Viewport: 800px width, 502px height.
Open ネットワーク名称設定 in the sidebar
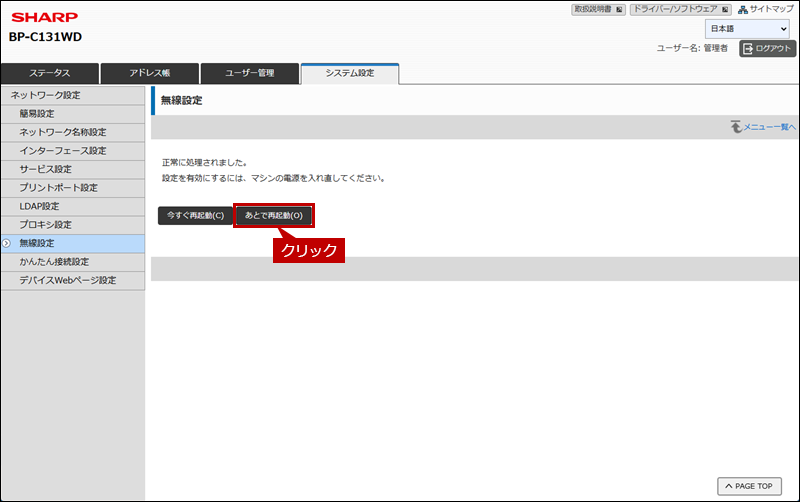coord(73,132)
